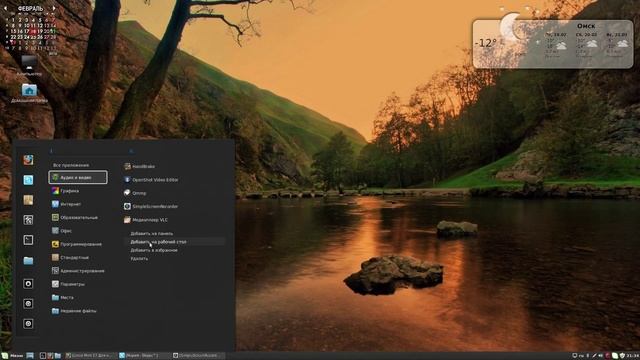Image resolution: width=640 pixels, height=360 pixels.
Task: Launch Qmmp audio player
Action: [136, 193]
